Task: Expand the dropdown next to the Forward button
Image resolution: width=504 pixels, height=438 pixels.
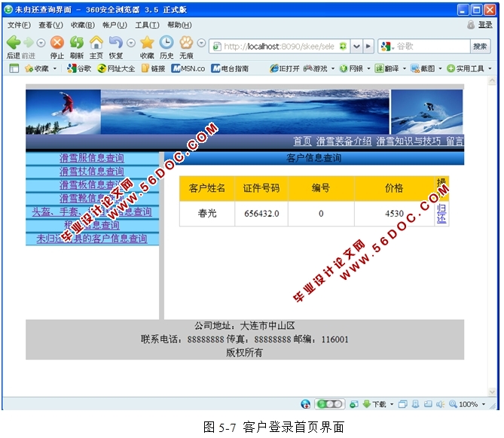Action: point(41,43)
